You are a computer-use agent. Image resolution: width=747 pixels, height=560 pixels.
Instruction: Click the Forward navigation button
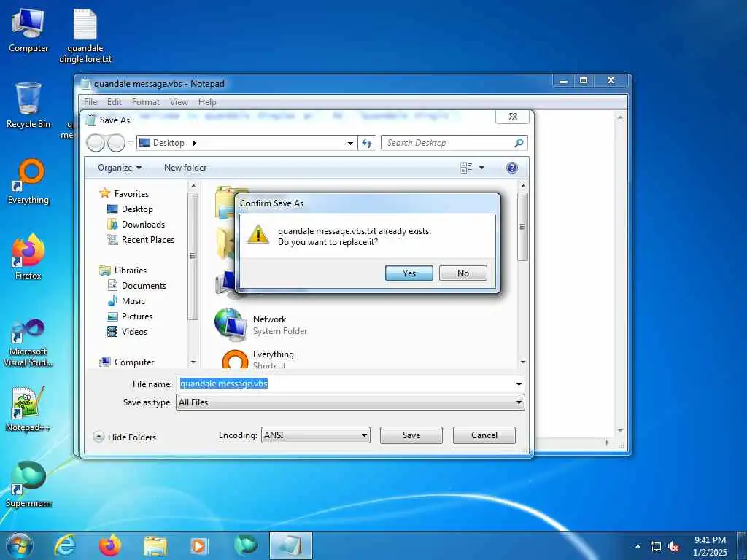[116, 143]
